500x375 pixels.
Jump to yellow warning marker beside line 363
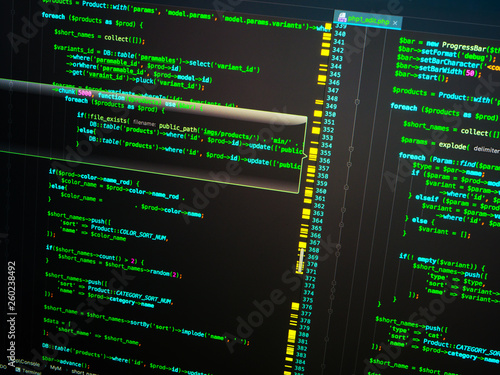[306, 213]
